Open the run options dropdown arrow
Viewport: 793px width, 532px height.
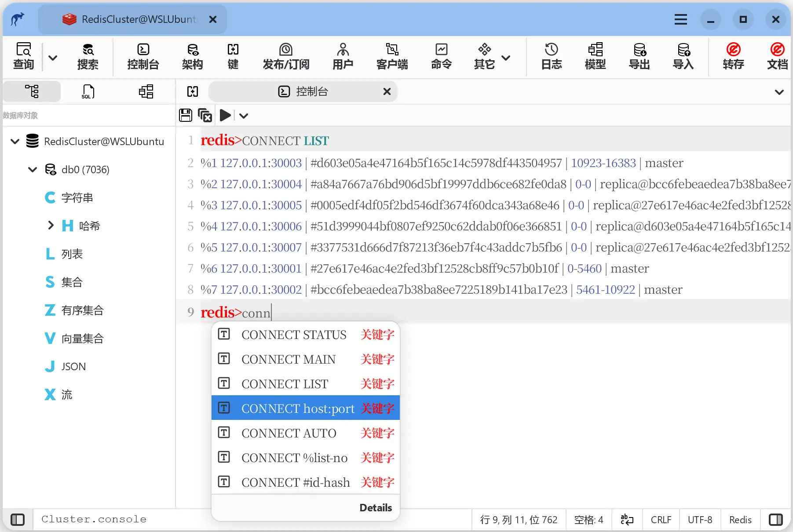point(244,116)
